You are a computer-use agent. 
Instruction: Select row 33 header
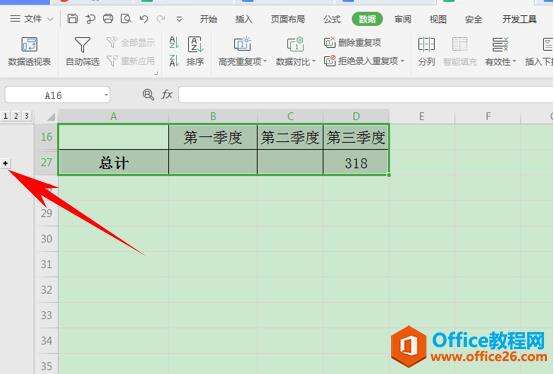coord(46,315)
